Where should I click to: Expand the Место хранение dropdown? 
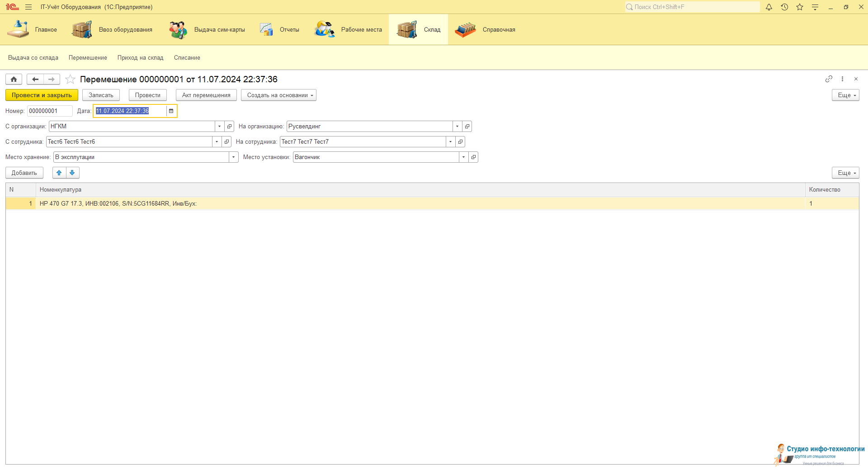tap(233, 157)
